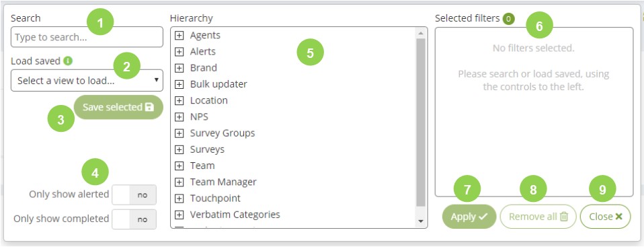
Task: Select Bulk updater in the hierarchy
Action: [218, 84]
